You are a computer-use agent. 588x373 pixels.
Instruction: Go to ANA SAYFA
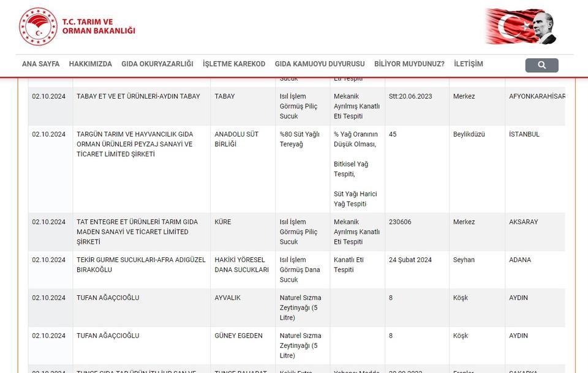click(41, 64)
